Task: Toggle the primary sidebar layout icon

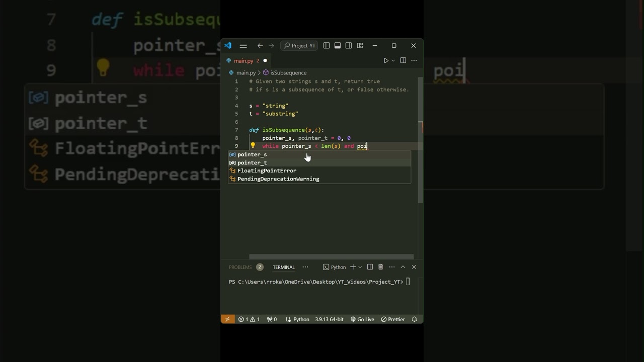Action: tap(327, 46)
